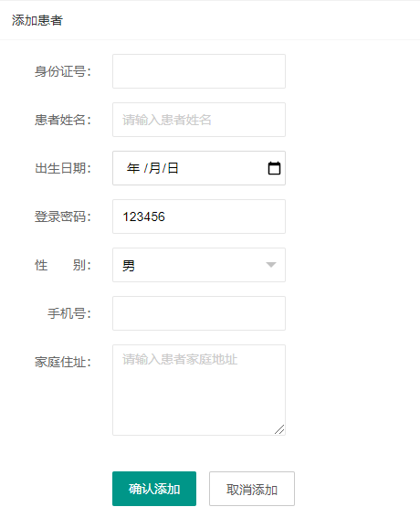
Task: Focus the 患者姓名 input field
Action: [x=199, y=120]
